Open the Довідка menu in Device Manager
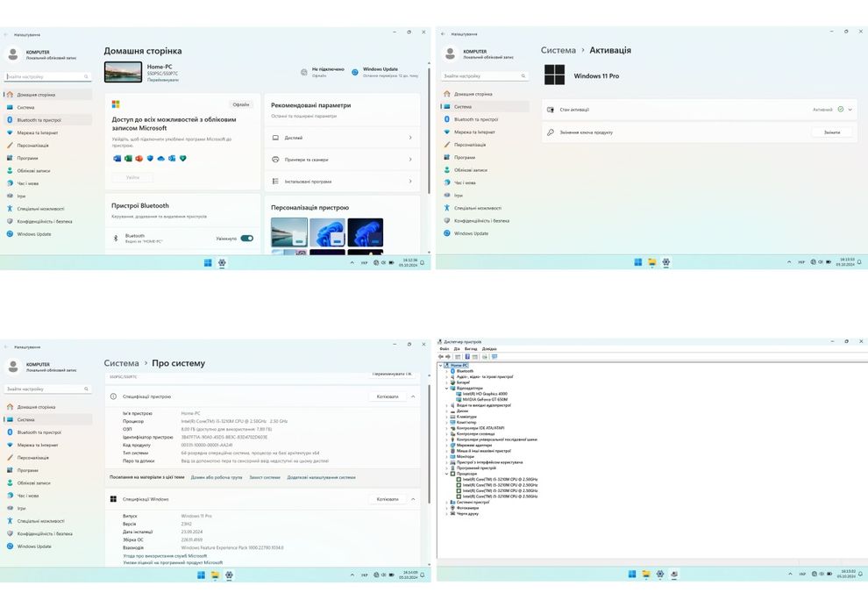The width and height of the screenshot is (868, 614). (489, 349)
